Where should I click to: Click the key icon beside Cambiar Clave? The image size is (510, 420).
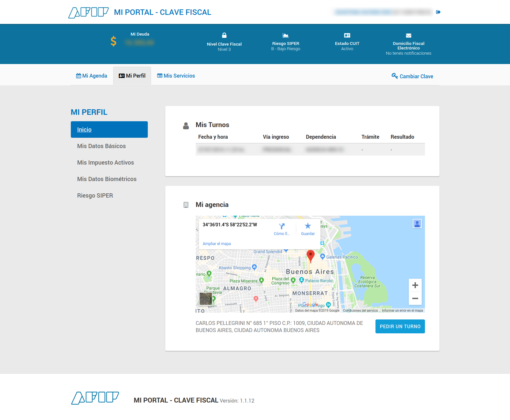coord(395,76)
